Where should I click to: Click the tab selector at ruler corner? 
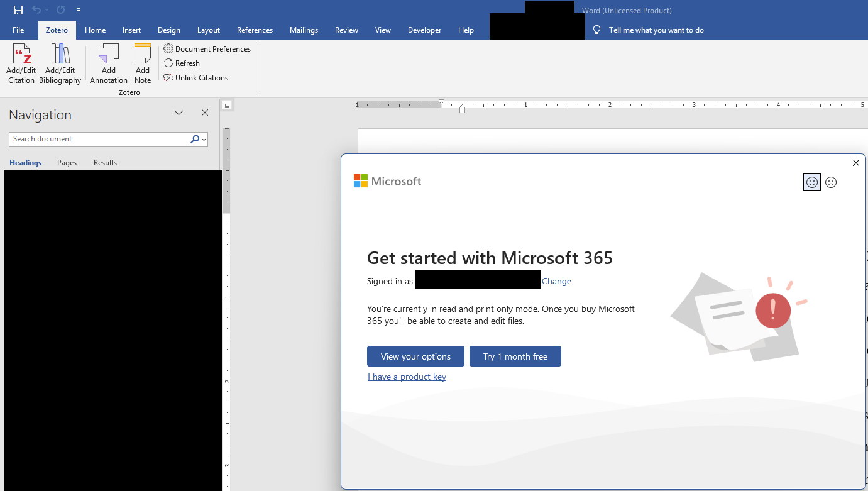click(x=227, y=105)
